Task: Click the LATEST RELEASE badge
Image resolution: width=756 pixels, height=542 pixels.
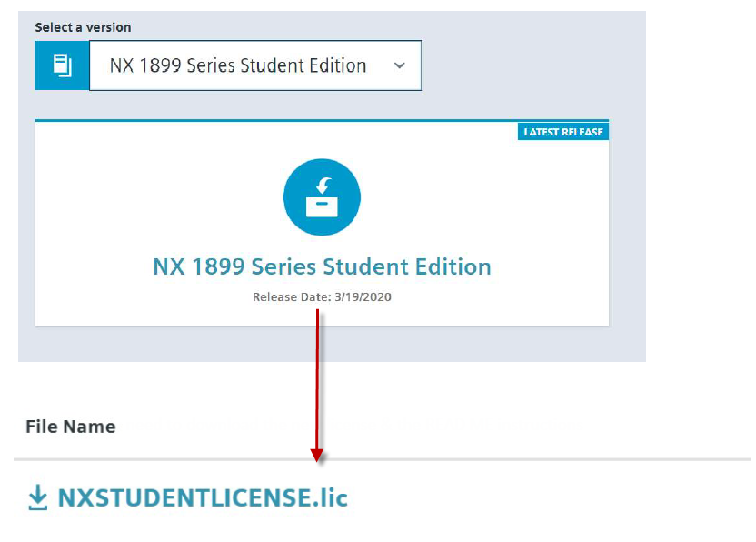Action: [x=562, y=132]
